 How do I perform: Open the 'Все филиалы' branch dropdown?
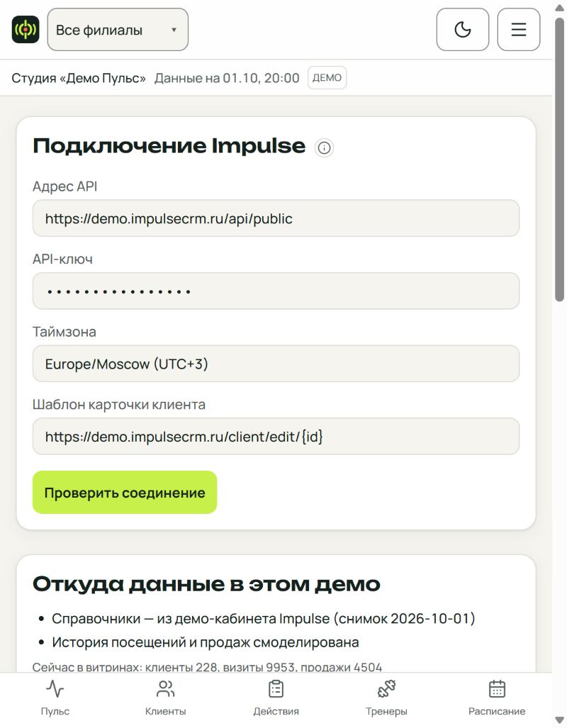pos(118,29)
